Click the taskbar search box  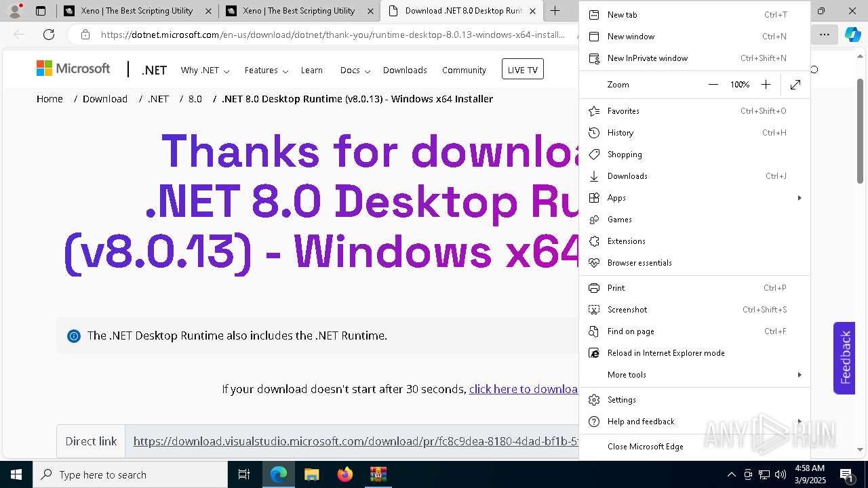(130, 474)
